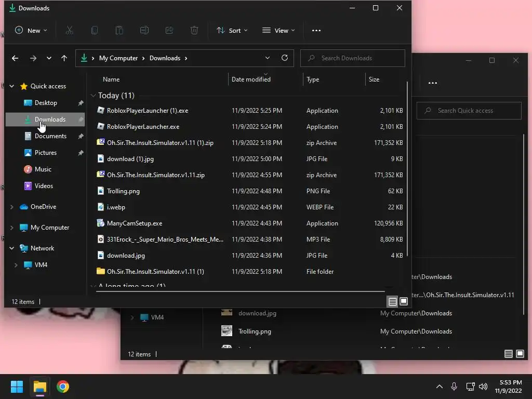Click the Copy icon in toolbar

click(x=95, y=31)
